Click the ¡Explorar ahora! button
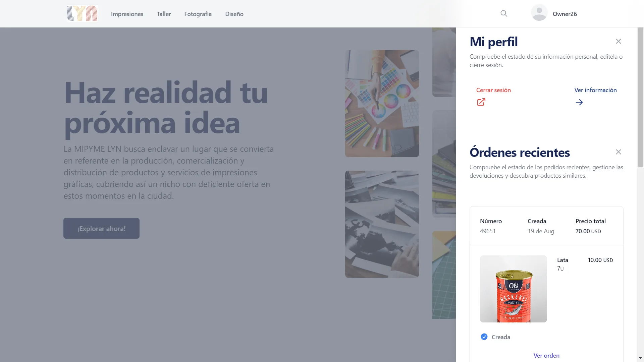Screen dimensions: 644x362 click(101, 228)
